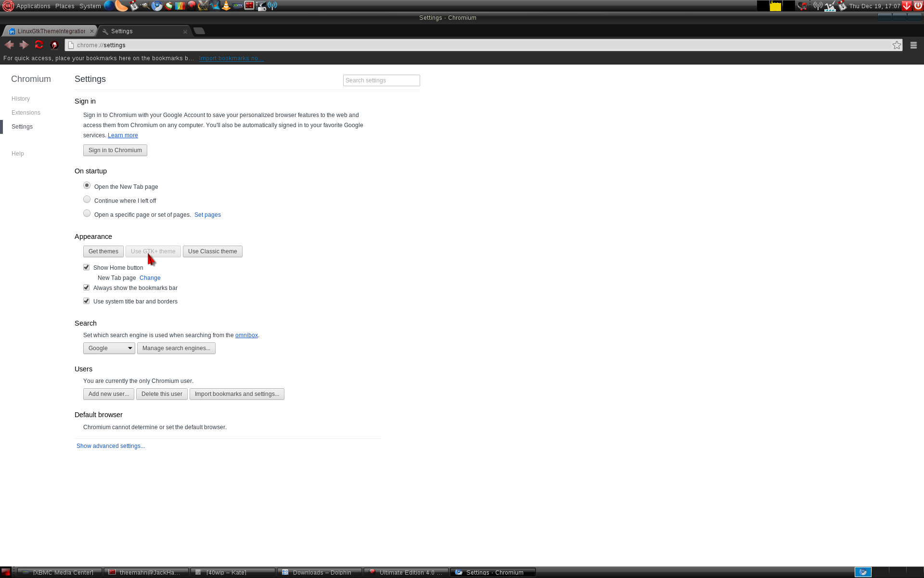Click Add new user button

(109, 394)
